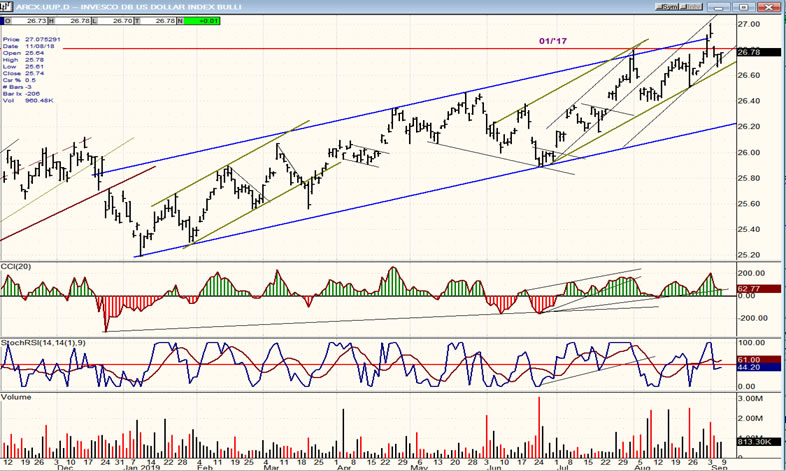Viewport: 786px width, 471px height.
Task: Click the Volume panel label
Action: [16, 397]
